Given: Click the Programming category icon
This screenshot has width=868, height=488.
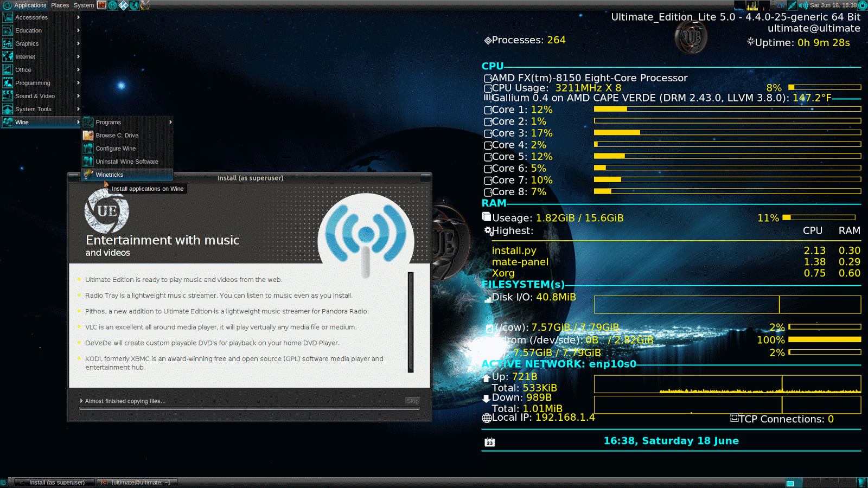Looking at the screenshot, I should coord(8,82).
